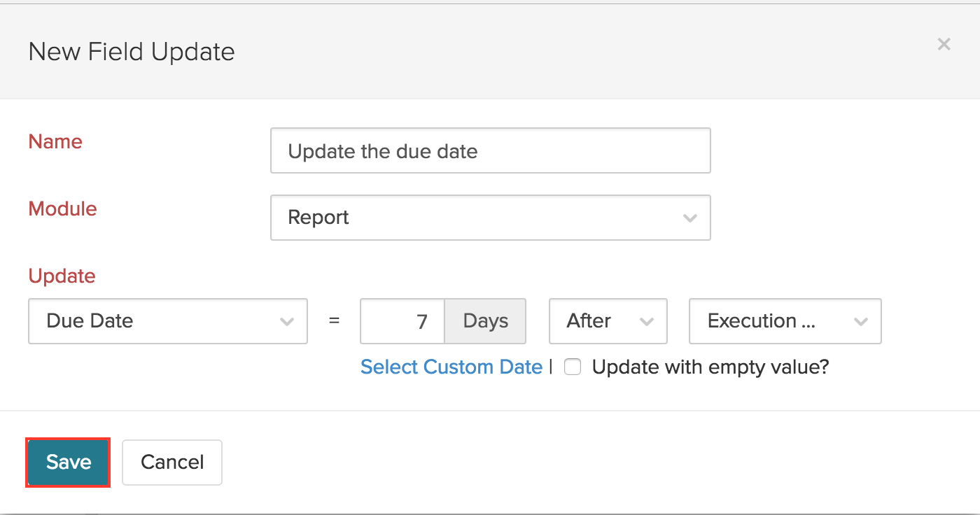
Task: Enable Update with empty value checkbox
Action: 573,367
